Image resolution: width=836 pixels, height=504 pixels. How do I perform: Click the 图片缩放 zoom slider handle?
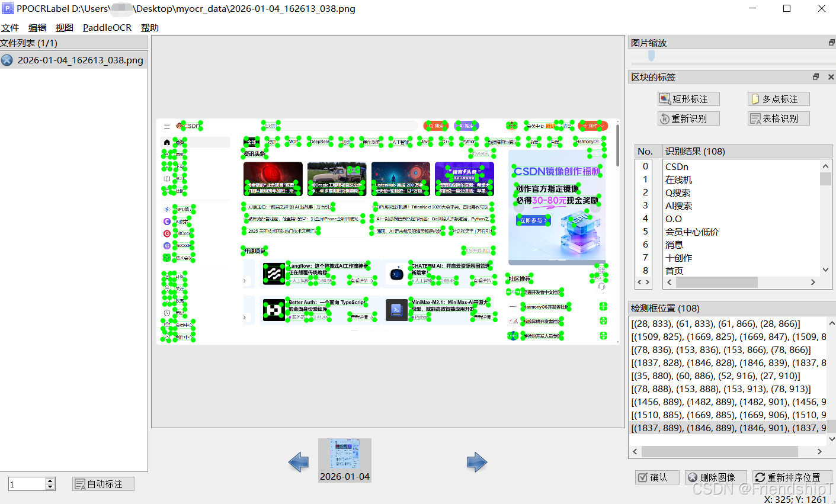tap(651, 56)
